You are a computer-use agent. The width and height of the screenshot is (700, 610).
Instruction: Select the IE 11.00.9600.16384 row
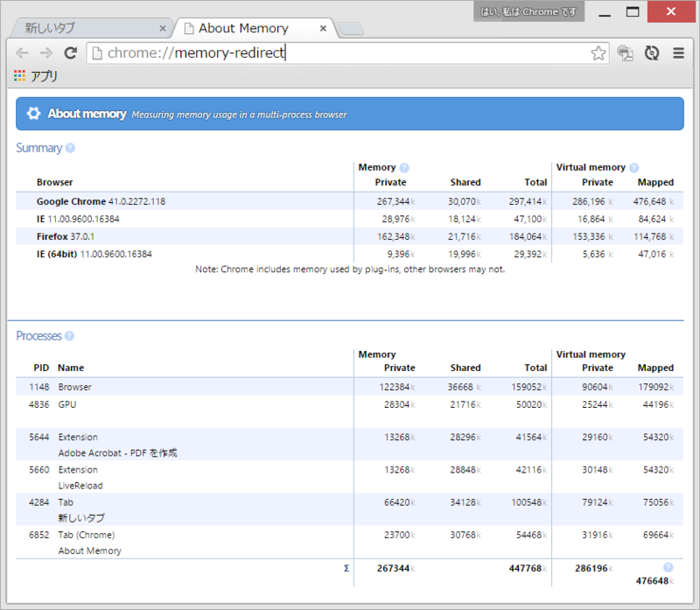[349, 219]
